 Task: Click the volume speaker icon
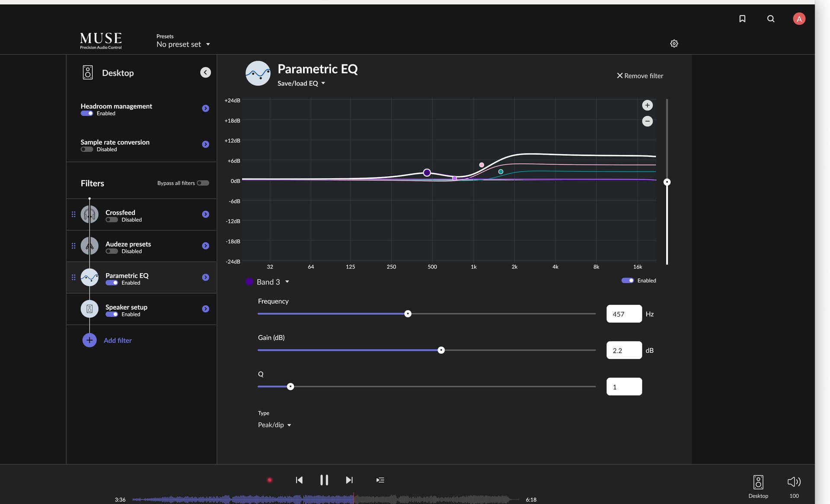(x=794, y=482)
